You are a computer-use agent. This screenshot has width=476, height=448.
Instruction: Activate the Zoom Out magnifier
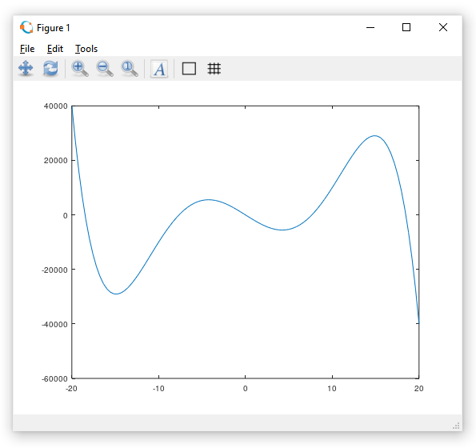105,69
